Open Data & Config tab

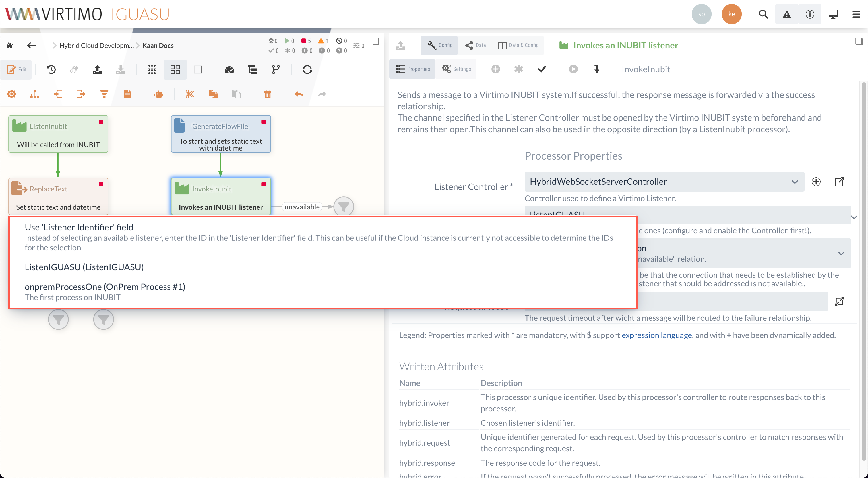click(x=518, y=45)
